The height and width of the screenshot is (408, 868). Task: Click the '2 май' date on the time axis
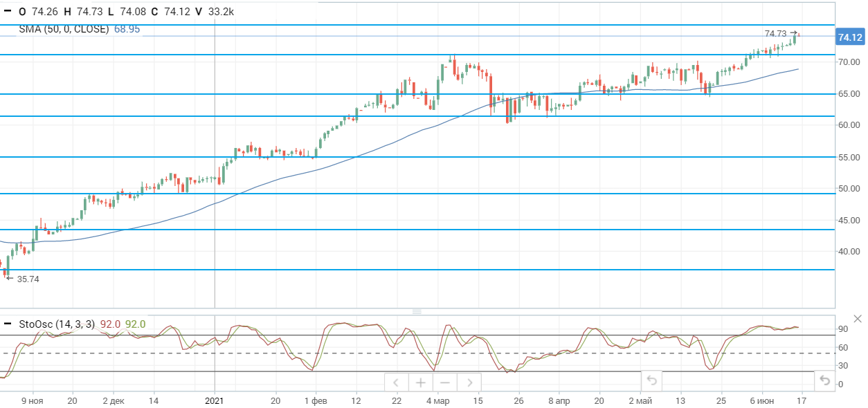click(640, 401)
